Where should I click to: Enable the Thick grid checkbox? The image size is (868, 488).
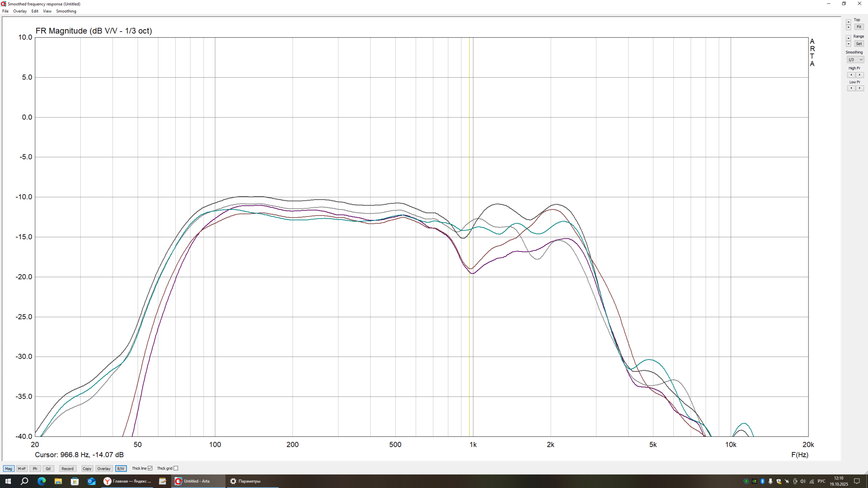[176, 468]
